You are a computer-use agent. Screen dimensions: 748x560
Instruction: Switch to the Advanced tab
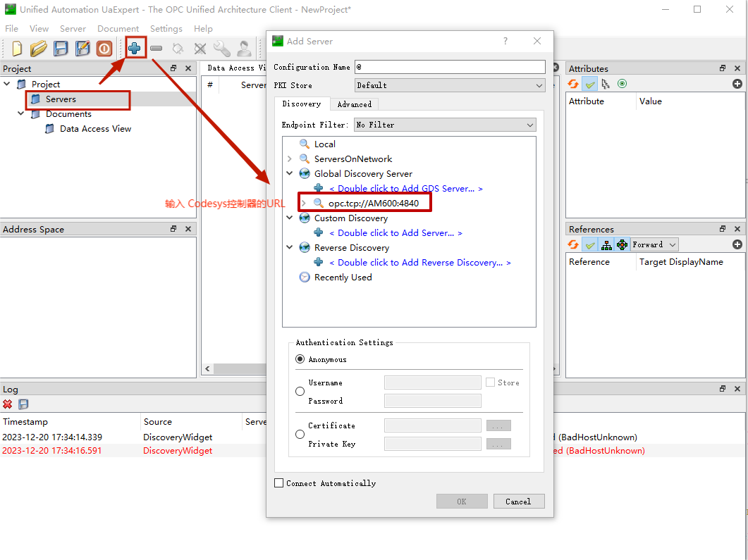click(x=355, y=104)
